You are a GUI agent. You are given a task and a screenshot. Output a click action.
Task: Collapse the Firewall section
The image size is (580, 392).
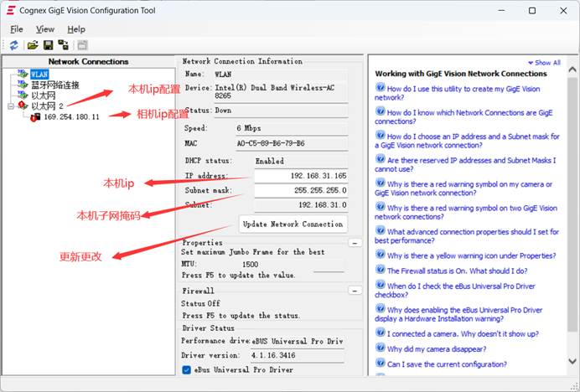pos(355,291)
